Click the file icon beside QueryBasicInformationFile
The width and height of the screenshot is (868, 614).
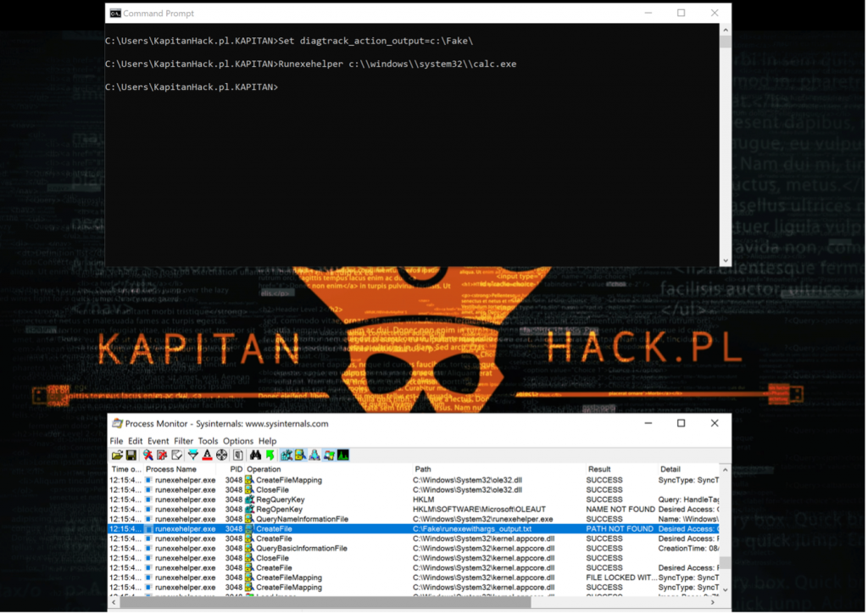[250, 549]
